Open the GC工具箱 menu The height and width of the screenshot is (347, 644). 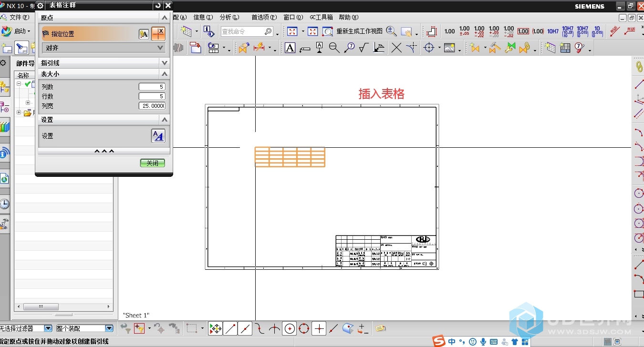click(x=321, y=17)
